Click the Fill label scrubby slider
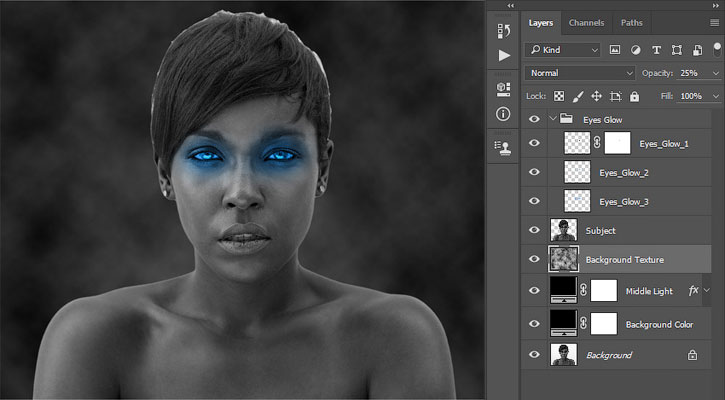Screen dimensions: 725x400 pos(666,96)
